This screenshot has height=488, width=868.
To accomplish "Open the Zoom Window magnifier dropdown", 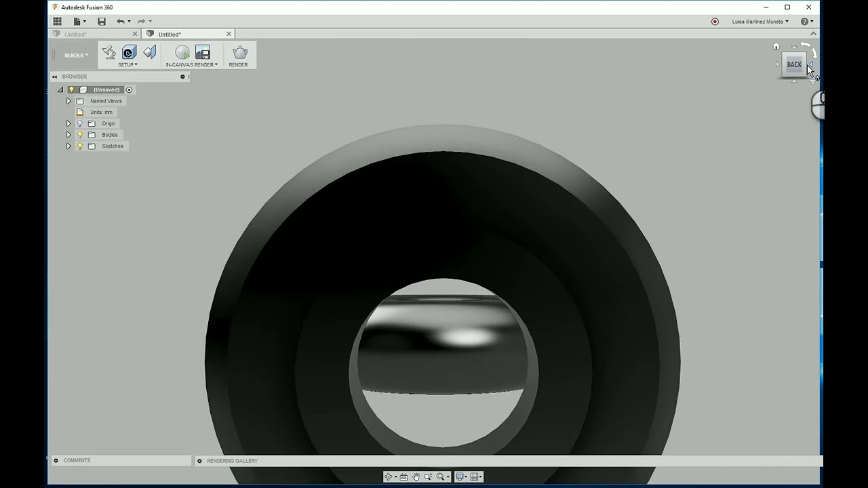I will coord(448,476).
